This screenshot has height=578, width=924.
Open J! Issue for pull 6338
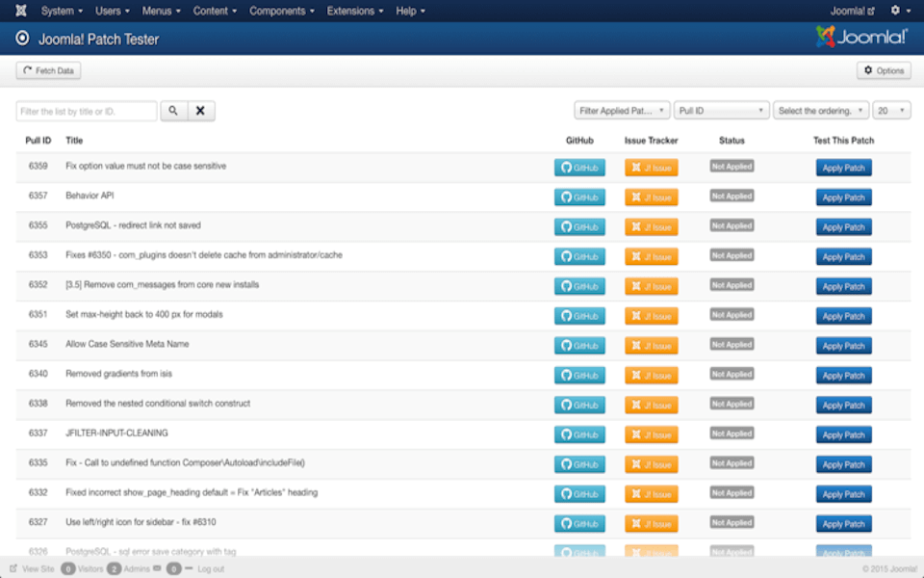coord(652,406)
